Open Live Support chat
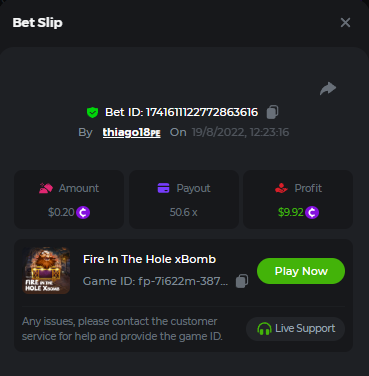The image size is (369, 376). pyautogui.click(x=295, y=329)
